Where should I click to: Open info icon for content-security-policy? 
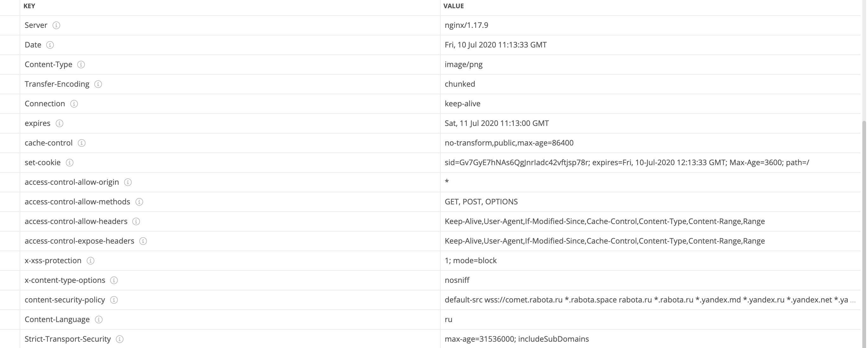[x=114, y=300]
